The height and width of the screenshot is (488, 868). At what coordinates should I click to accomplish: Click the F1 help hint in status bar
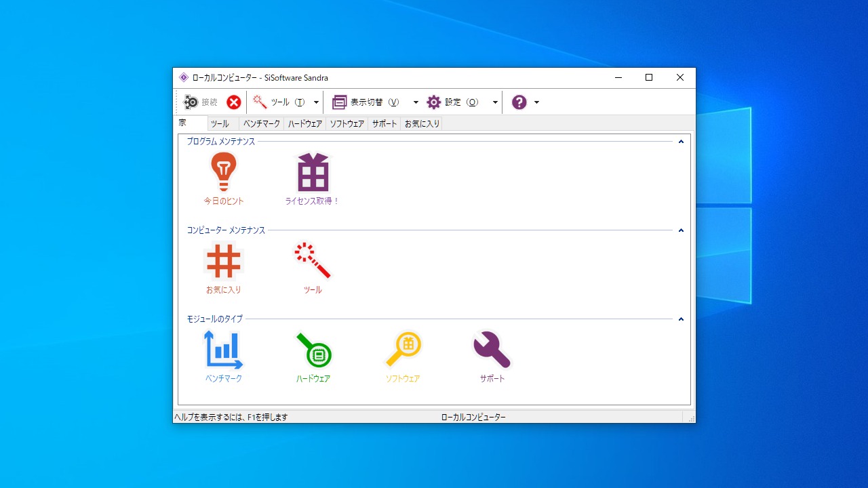pos(231,418)
